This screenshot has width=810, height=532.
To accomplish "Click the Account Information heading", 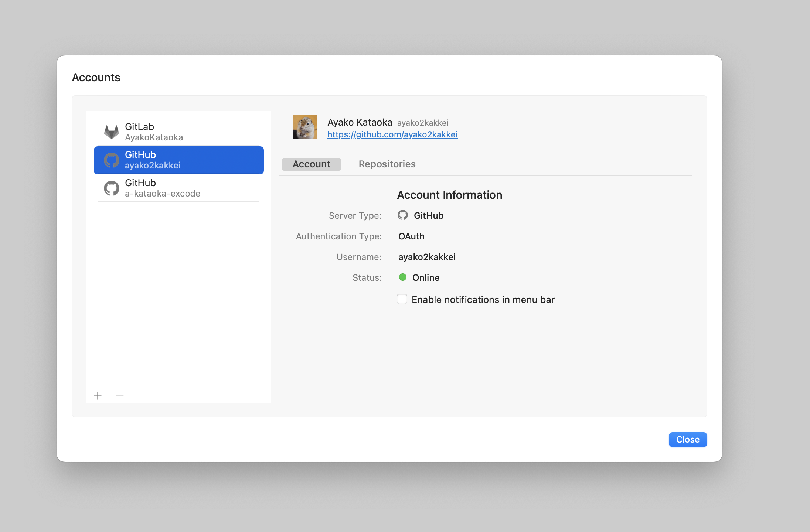I will click(449, 195).
